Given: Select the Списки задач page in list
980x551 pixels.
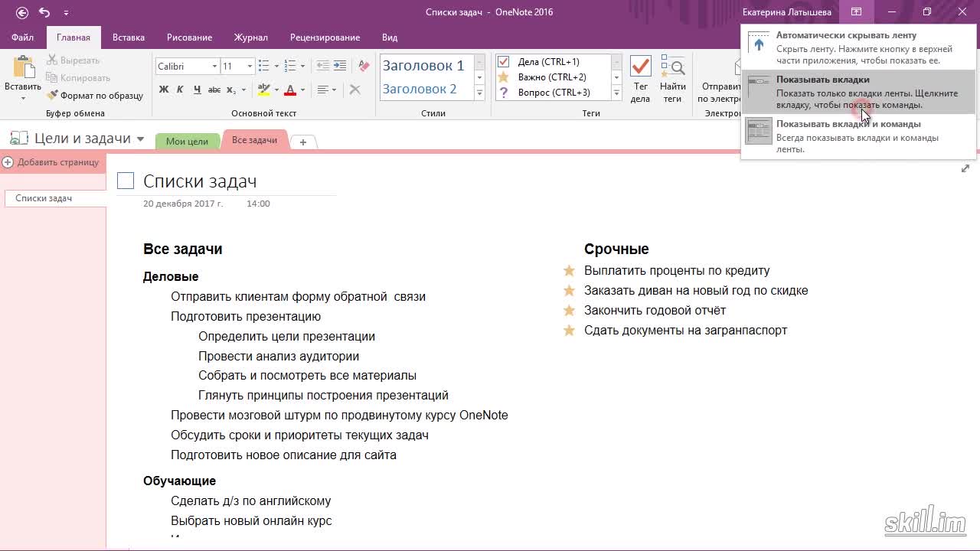Looking at the screenshot, I should click(54, 198).
